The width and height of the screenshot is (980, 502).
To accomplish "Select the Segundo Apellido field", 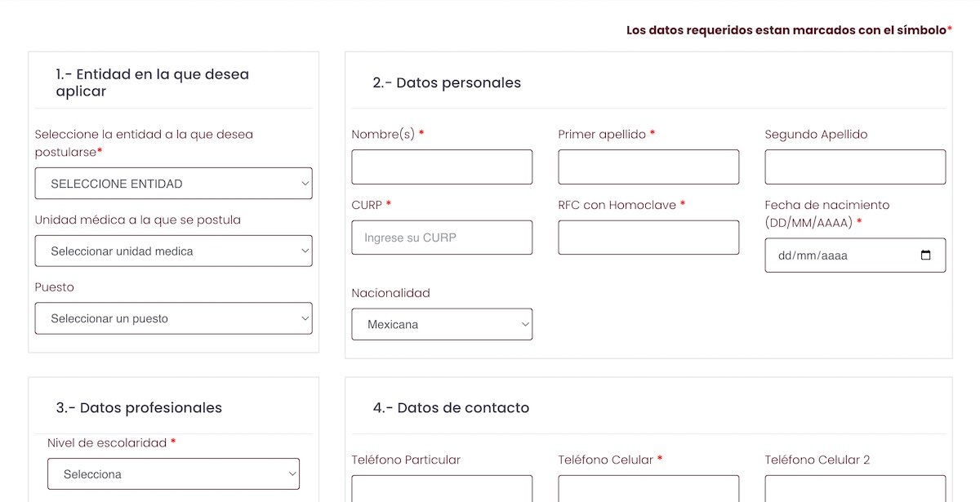I will click(855, 167).
